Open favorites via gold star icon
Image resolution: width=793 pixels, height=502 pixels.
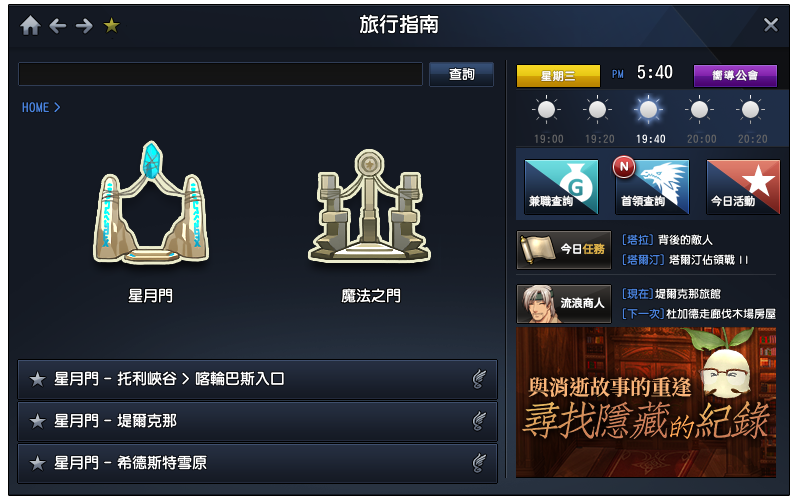coord(111,25)
